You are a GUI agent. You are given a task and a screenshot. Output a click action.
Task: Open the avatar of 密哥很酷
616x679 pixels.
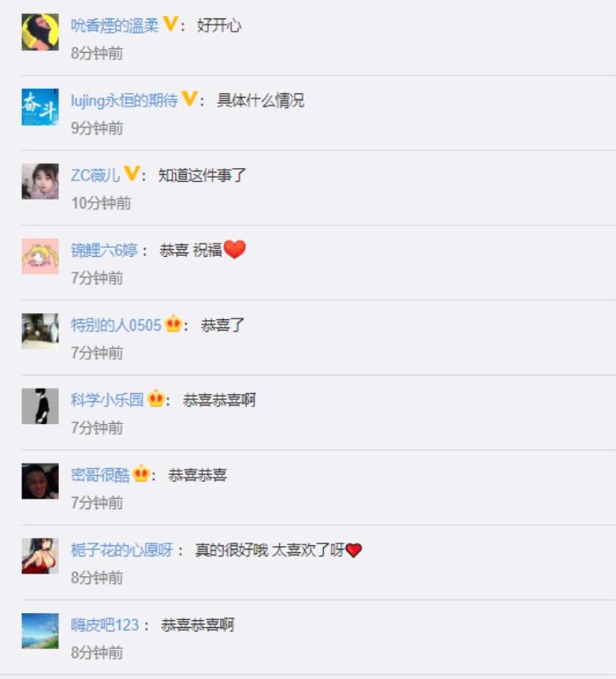[40, 481]
